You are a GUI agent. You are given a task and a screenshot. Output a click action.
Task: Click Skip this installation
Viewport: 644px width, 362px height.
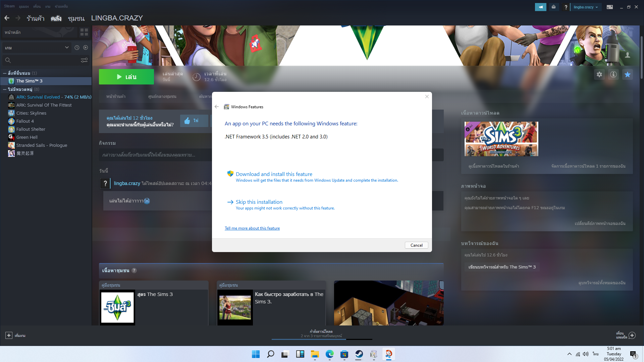pos(259,202)
